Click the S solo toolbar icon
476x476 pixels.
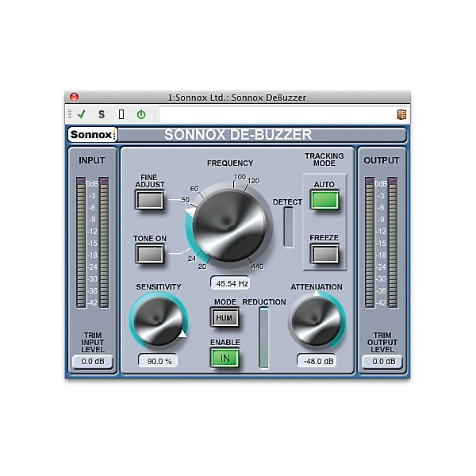point(102,114)
